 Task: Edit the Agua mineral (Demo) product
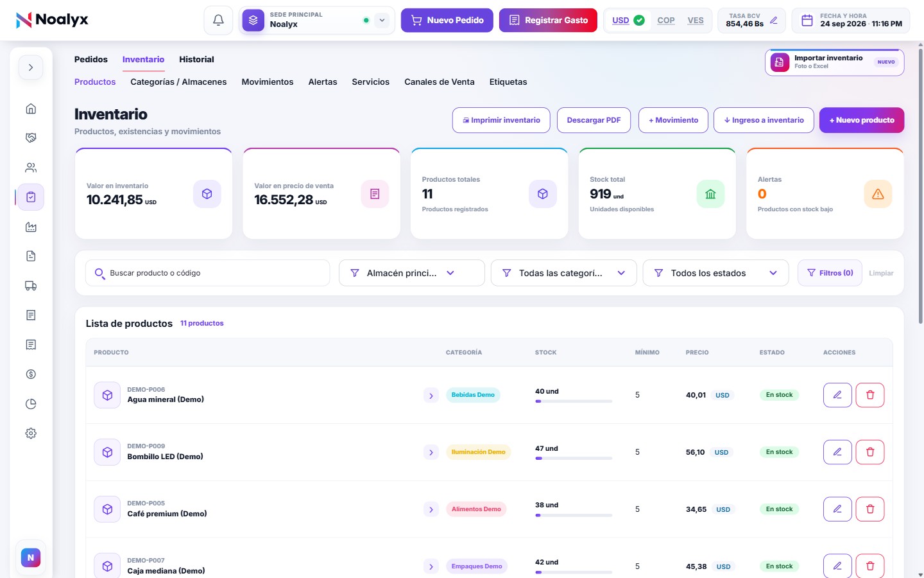point(837,395)
